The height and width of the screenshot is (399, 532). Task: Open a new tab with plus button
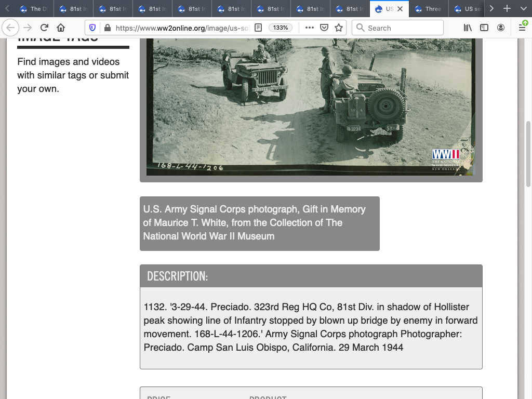coord(507,9)
